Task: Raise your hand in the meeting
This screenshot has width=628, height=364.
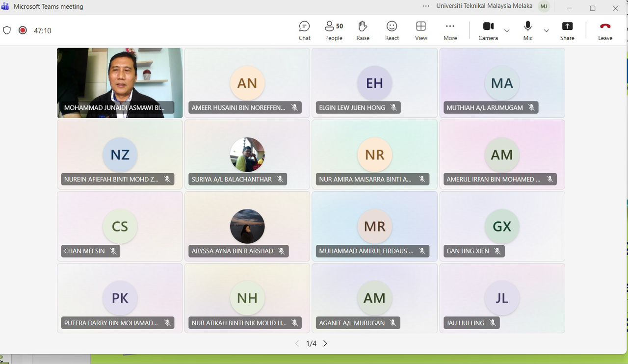Action: click(x=363, y=30)
